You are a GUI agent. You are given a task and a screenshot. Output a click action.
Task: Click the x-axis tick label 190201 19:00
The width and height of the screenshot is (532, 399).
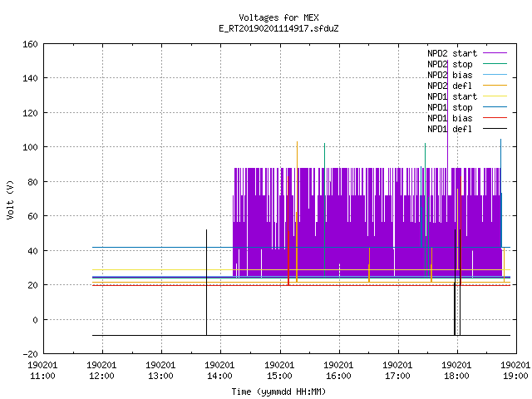click(515, 371)
